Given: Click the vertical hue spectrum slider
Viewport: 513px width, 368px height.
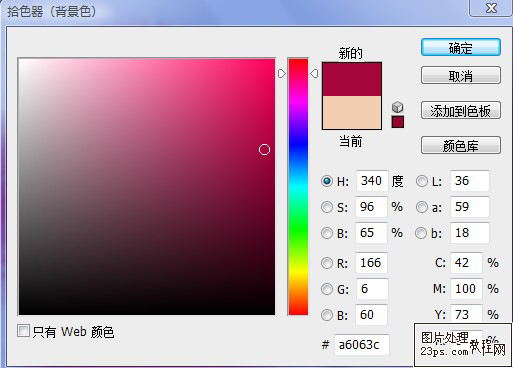Looking at the screenshot, I should click(x=298, y=187).
